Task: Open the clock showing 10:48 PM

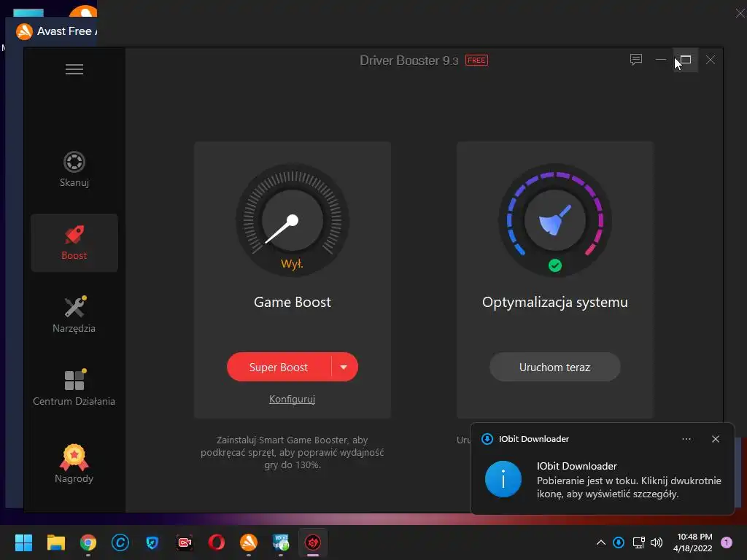Action: point(693,542)
